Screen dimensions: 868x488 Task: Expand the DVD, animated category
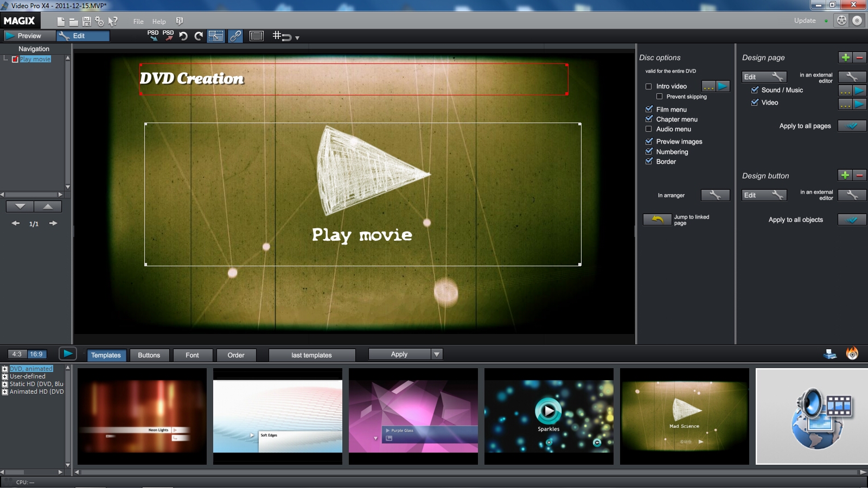(5, 369)
